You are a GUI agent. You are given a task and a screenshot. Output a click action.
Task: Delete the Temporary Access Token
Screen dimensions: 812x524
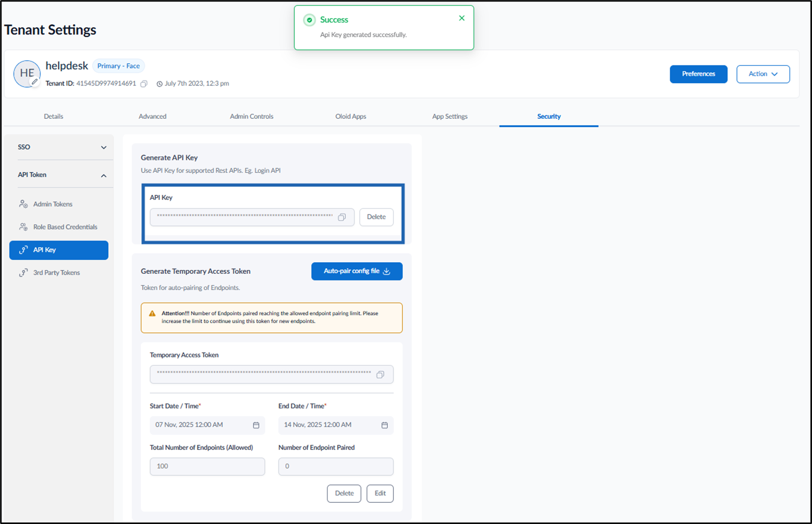pyautogui.click(x=344, y=493)
